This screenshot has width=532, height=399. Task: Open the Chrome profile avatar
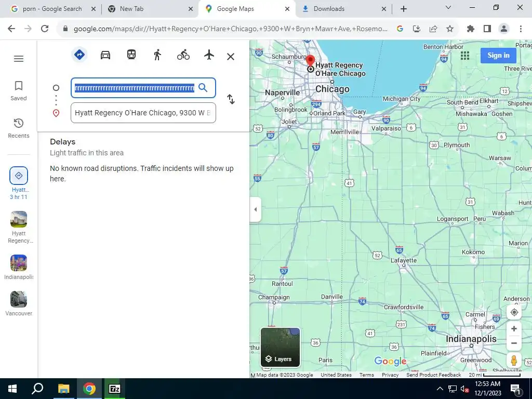[x=504, y=29]
